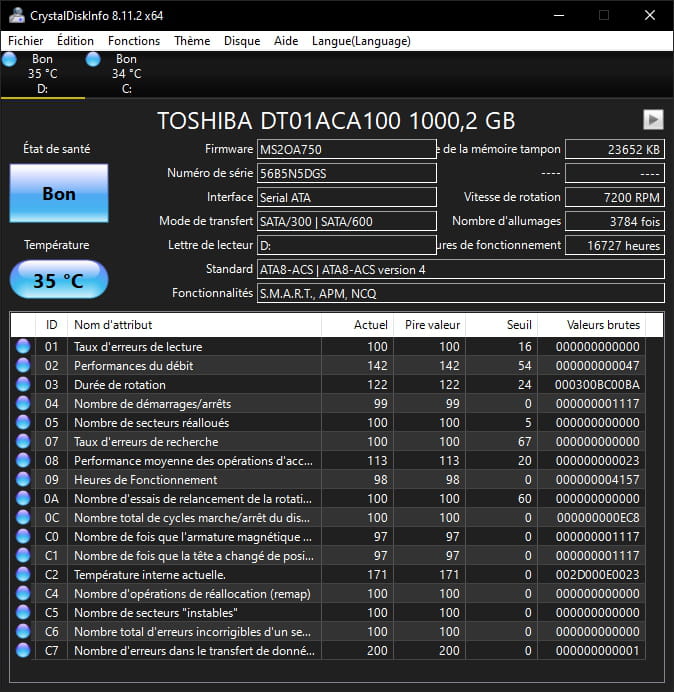Click status orb for Performances du débit
The width and height of the screenshot is (674, 692).
[23, 365]
